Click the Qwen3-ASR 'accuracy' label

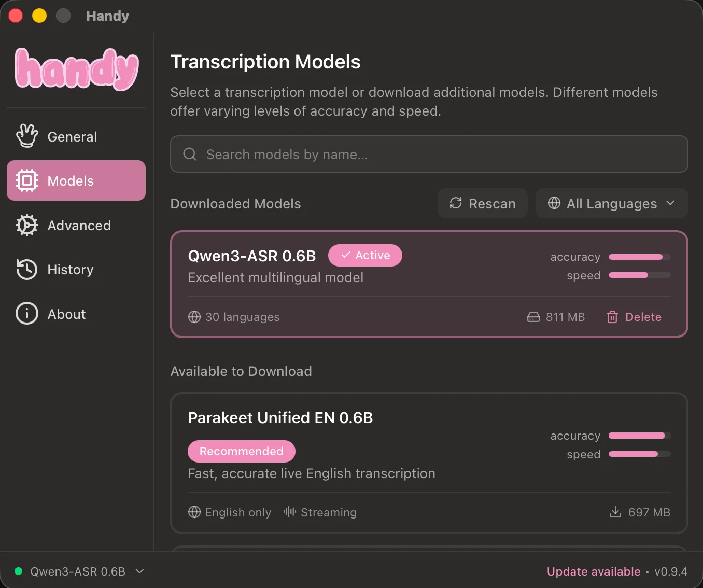[575, 257]
